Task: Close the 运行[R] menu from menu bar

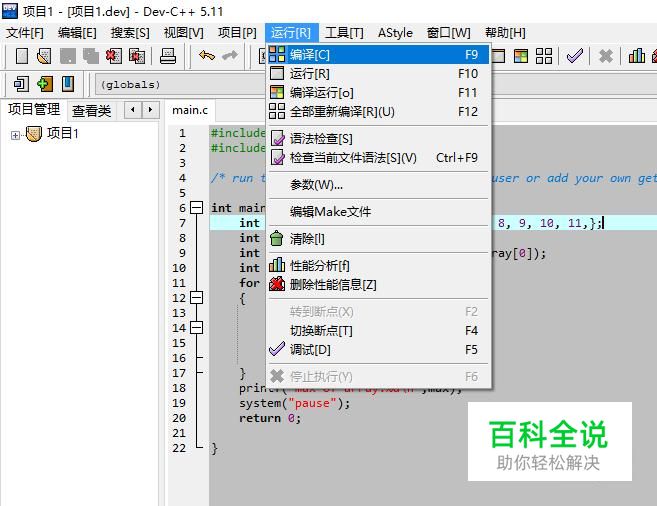Action: coord(291,33)
